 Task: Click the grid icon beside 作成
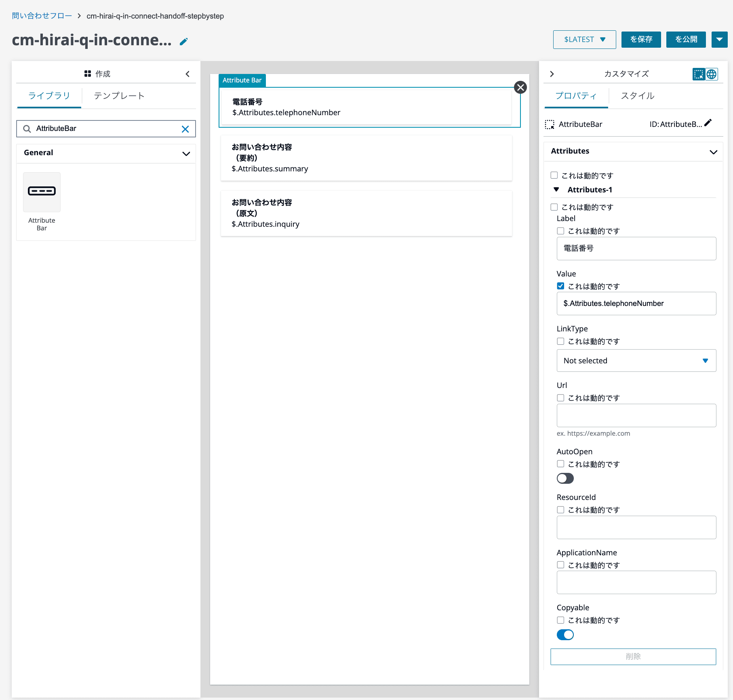[x=88, y=74]
